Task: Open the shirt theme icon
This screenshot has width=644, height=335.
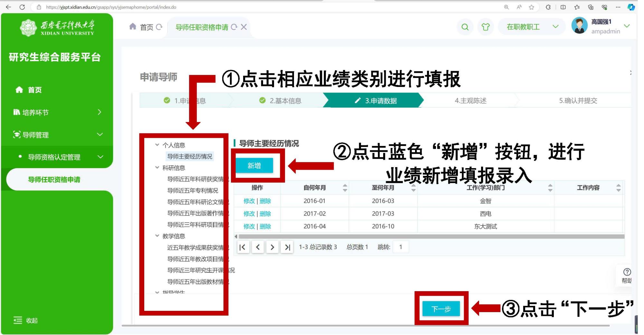Action: coord(485,27)
